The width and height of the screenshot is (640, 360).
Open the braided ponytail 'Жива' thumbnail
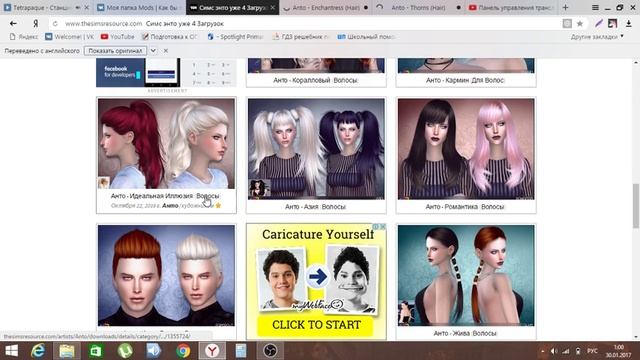click(x=466, y=276)
